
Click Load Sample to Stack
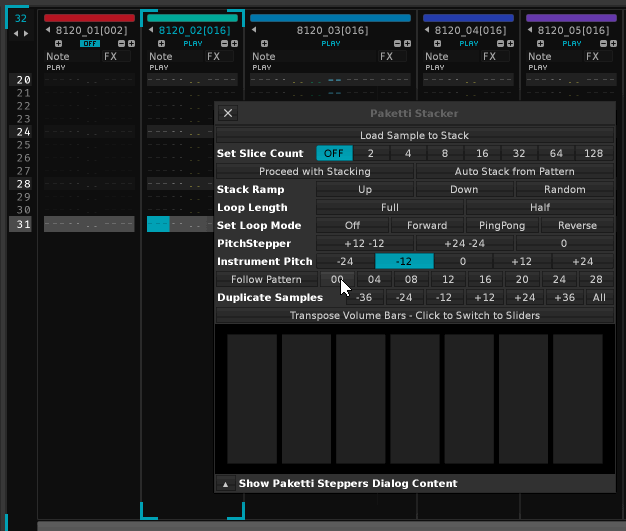coord(415,135)
